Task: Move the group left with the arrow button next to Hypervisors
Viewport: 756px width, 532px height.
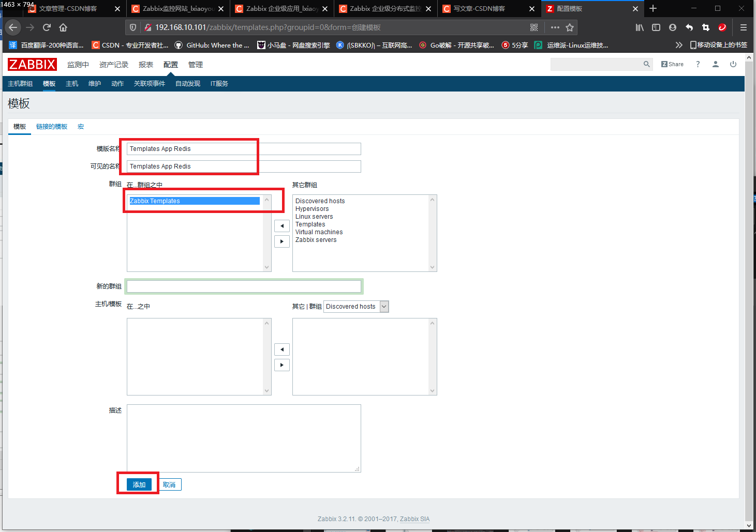Action: click(x=282, y=226)
